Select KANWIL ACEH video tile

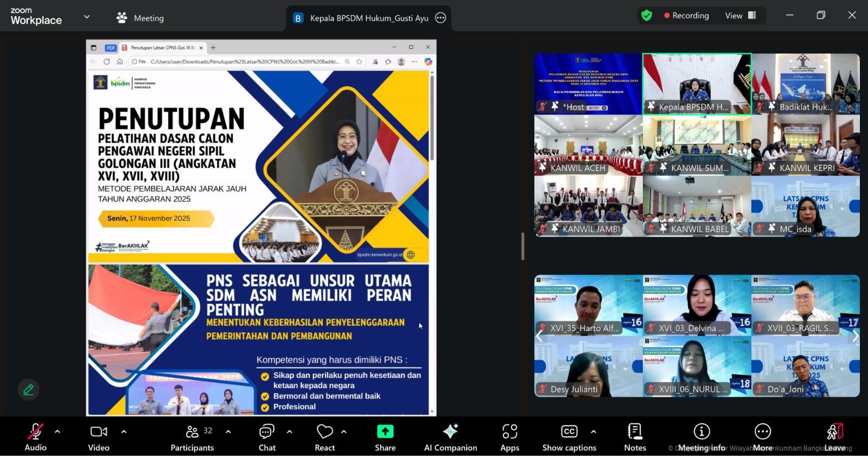pos(588,145)
